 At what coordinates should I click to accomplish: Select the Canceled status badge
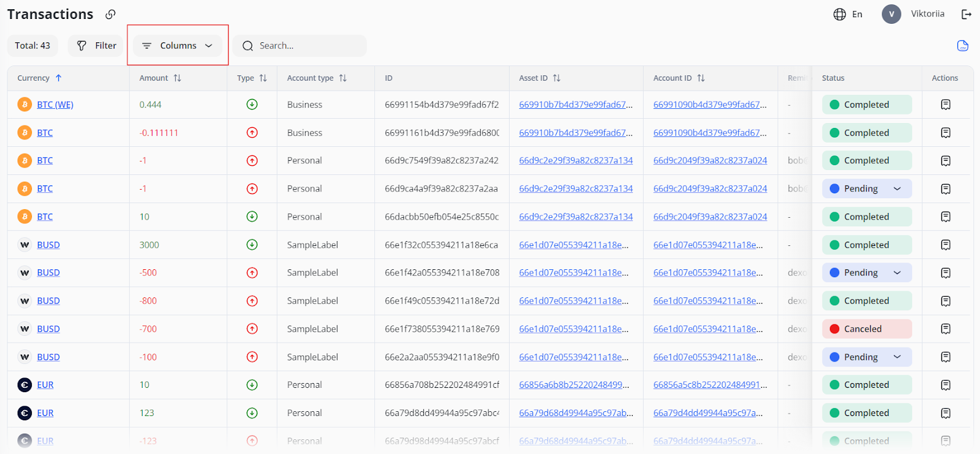(x=867, y=329)
